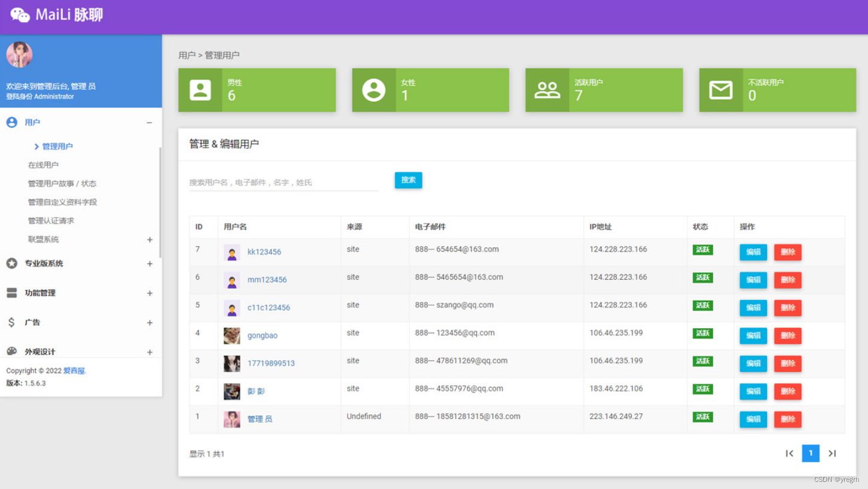This screenshot has height=489, width=868.
Task: Click the 广告 dollar sign icon
Action: pos(13,322)
